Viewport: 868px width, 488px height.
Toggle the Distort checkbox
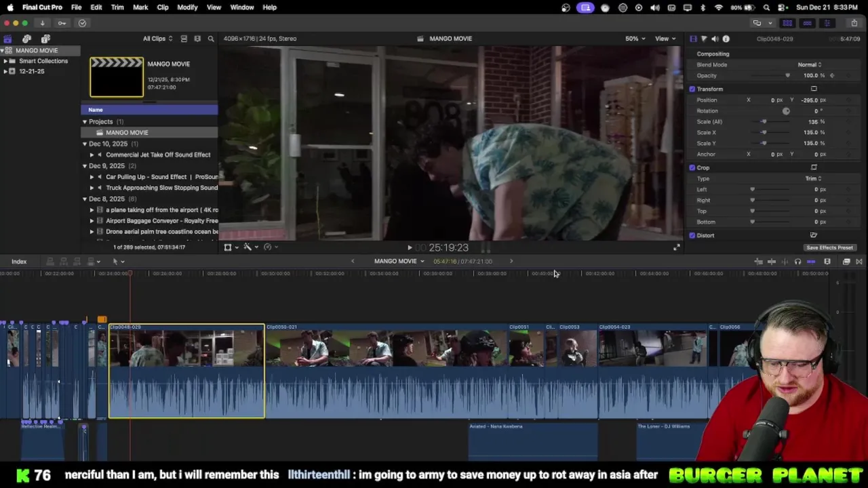click(x=692, y=235)
